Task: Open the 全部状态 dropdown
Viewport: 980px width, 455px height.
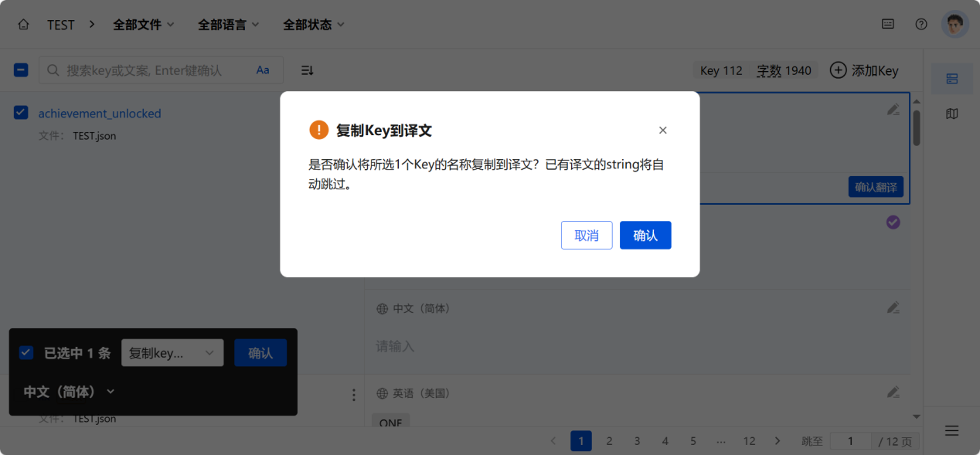Action: 314,25
